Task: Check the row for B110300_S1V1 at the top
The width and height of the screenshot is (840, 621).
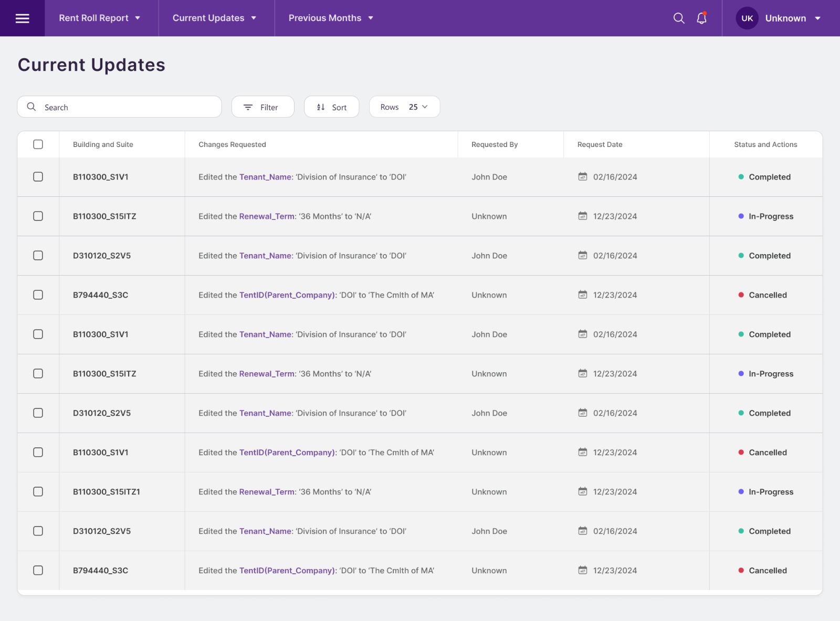Action: 38,177
